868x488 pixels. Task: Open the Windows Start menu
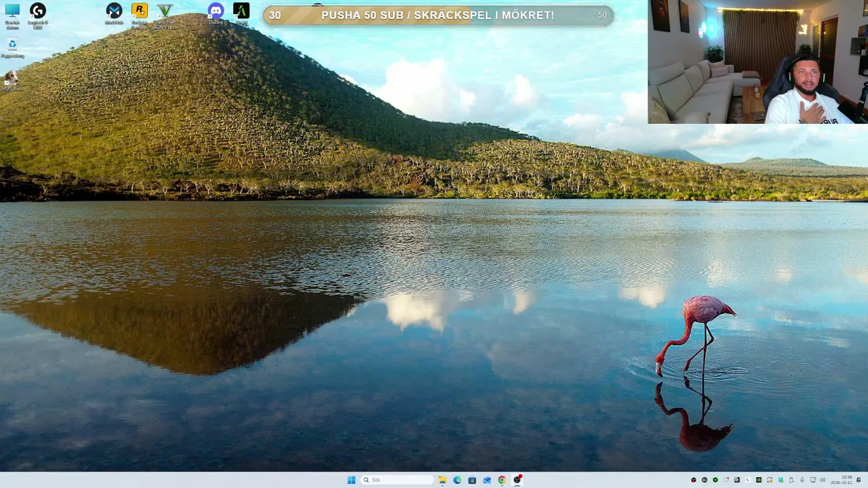351,480
